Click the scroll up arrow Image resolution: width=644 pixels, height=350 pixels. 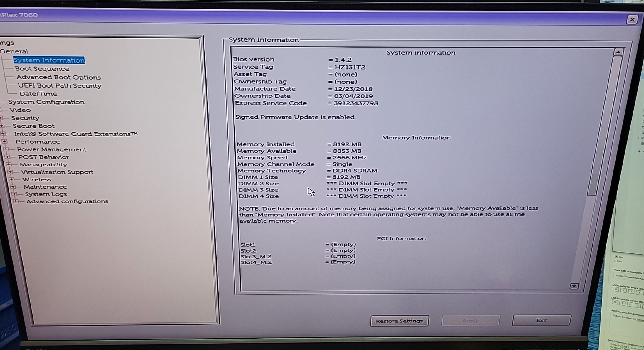pos(618,52)
